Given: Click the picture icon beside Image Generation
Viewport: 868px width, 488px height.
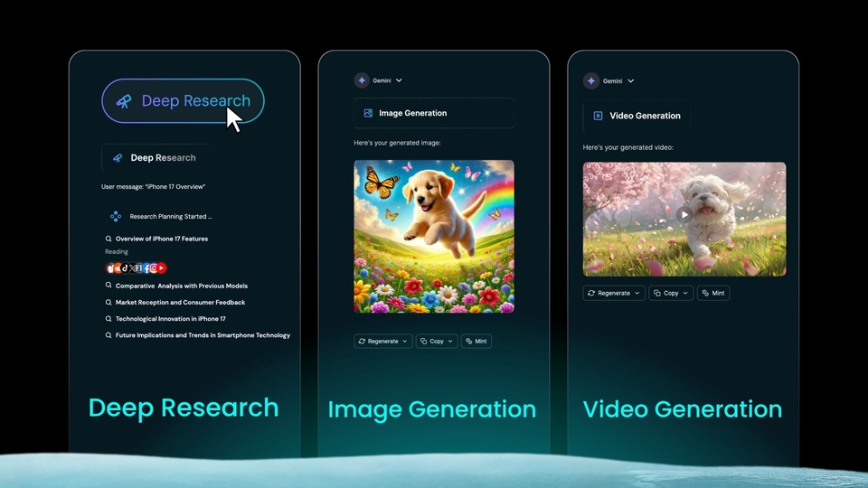Looking at the screenshot, I should (x=368, y=114).
